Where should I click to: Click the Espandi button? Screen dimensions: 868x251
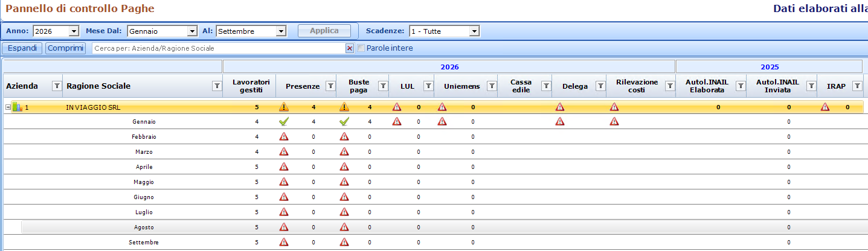[22, 48]
